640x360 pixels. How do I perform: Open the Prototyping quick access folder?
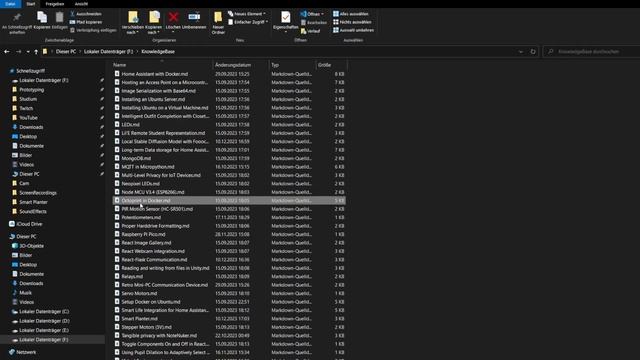tap(28, 90)
